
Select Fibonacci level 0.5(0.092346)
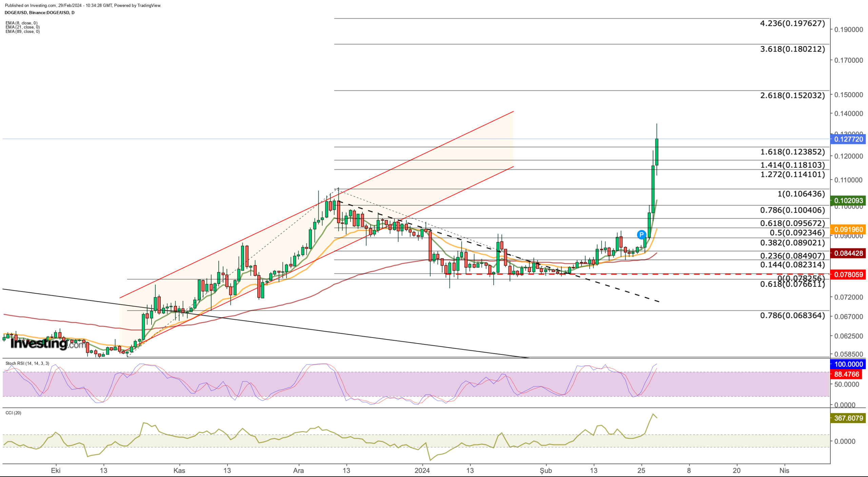pyautogui.click(x=797, y=233)
